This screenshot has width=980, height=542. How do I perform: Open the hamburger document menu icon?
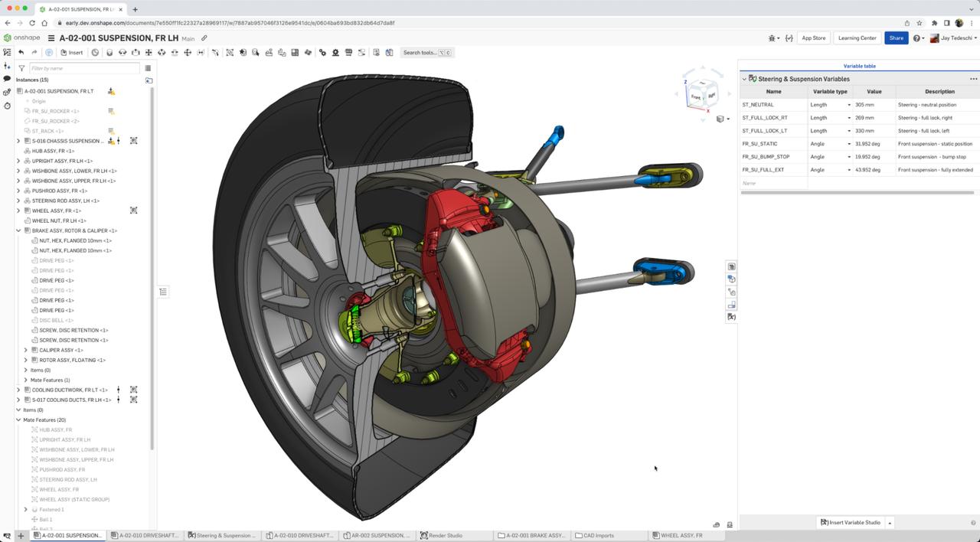click(51, 38)
